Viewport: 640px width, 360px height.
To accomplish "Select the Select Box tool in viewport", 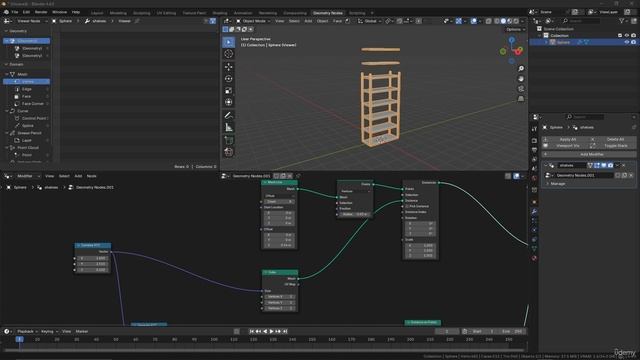I will click(229, 42).
